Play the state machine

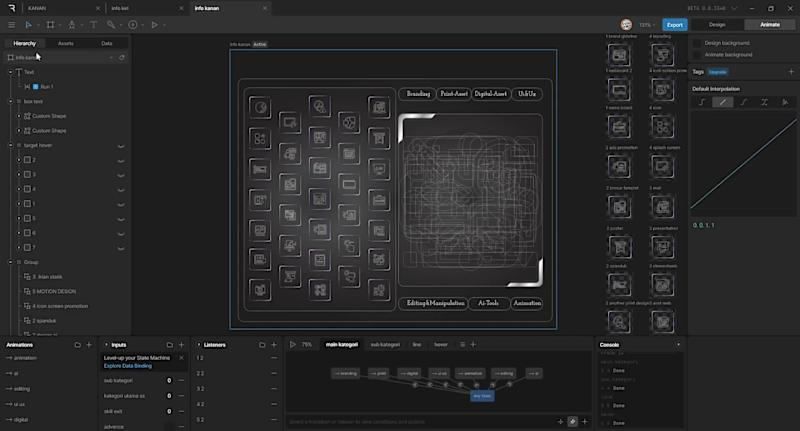pyautogui.click(x=292, y=344)
